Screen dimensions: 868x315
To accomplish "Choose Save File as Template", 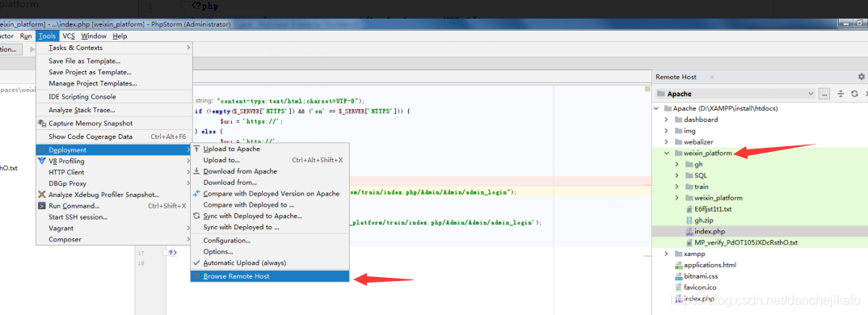I will [84, 61].
